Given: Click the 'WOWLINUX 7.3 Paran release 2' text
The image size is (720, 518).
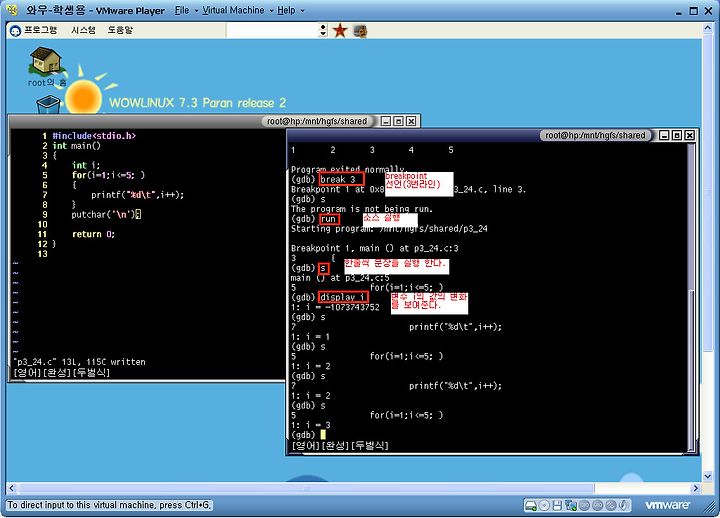Looking at the screenshot, I should point(197,102).
